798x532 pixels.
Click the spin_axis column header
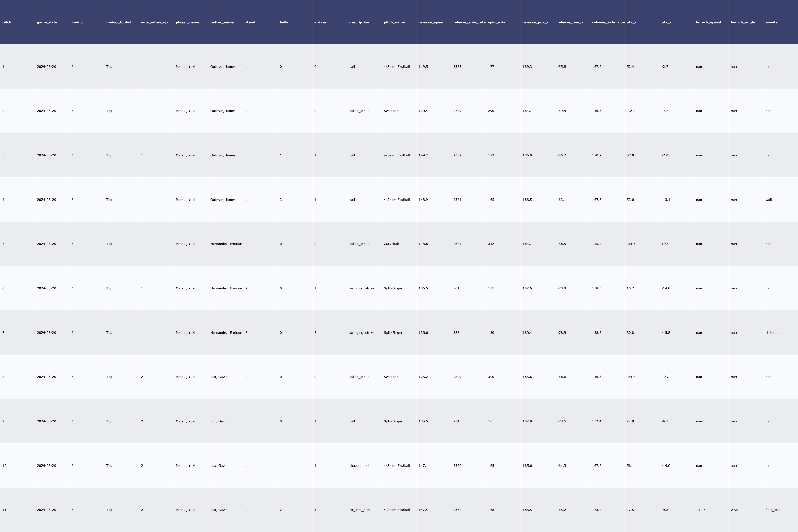click(x=496, y=22)
